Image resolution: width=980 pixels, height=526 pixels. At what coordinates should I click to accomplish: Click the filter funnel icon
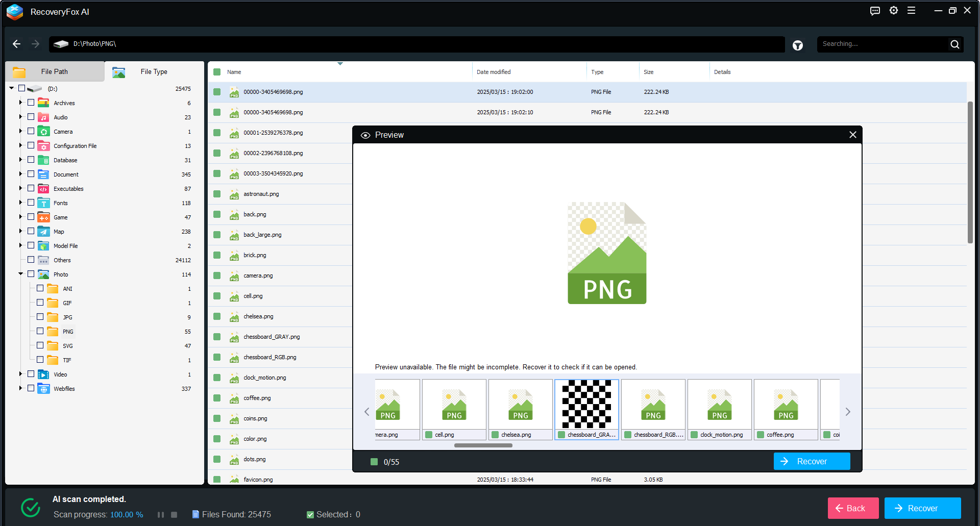click(797, 45)
